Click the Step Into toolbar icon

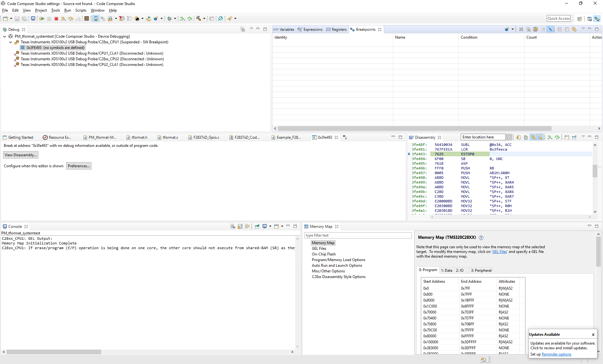(x=63, y=19)
